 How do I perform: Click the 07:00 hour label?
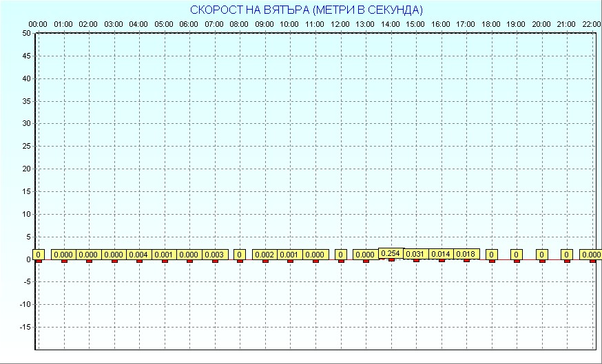pos(214,24)
